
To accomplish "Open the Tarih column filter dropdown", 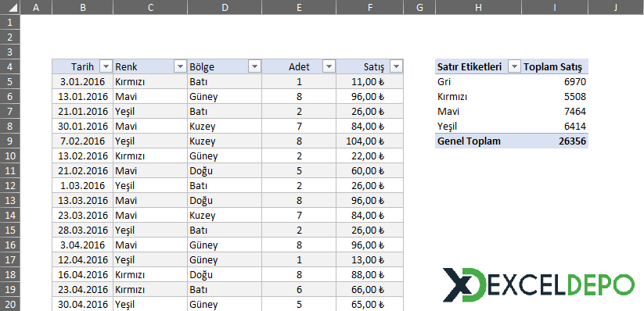I will coord(106,66).
